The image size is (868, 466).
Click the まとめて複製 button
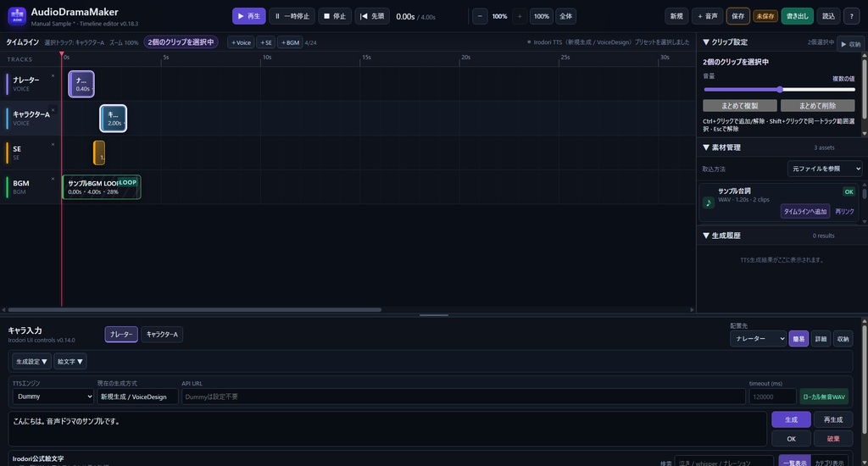pyautogui.click(x=740, y=105)
